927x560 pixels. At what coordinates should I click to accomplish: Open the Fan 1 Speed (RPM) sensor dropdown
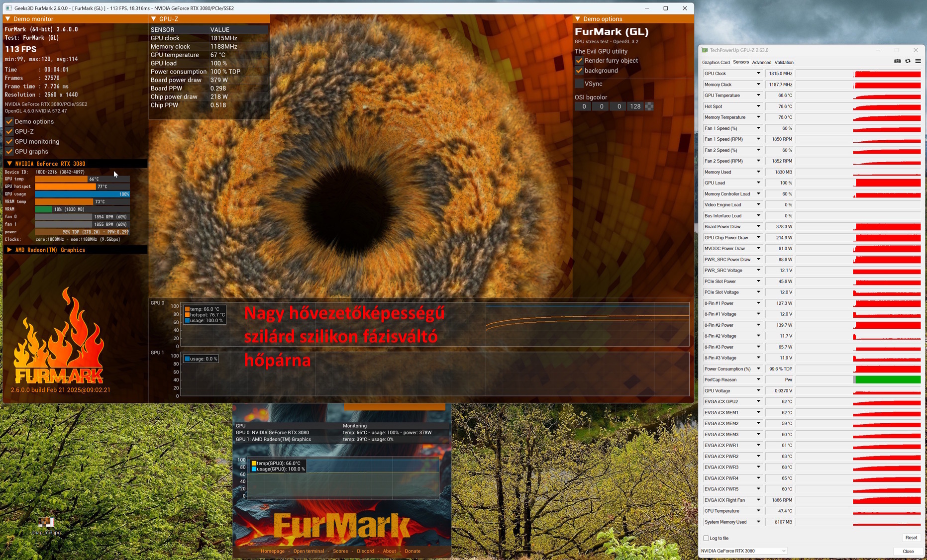pos(758,139)
